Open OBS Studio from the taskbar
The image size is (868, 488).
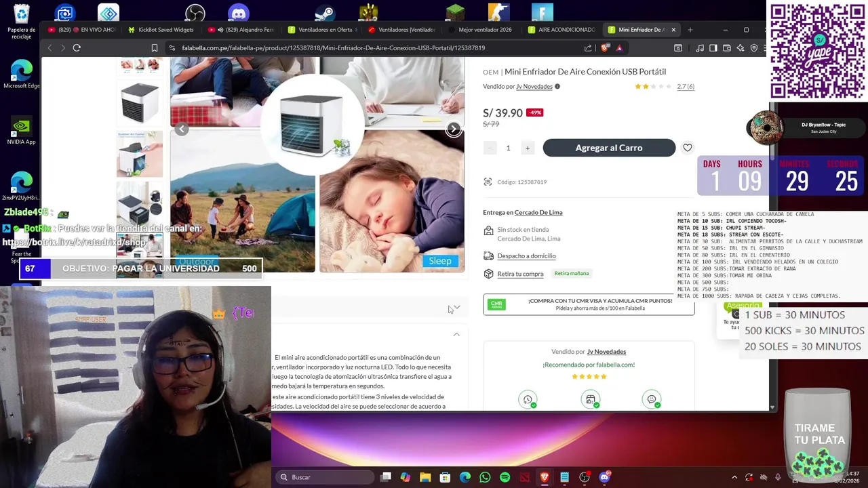pos(585,477)
